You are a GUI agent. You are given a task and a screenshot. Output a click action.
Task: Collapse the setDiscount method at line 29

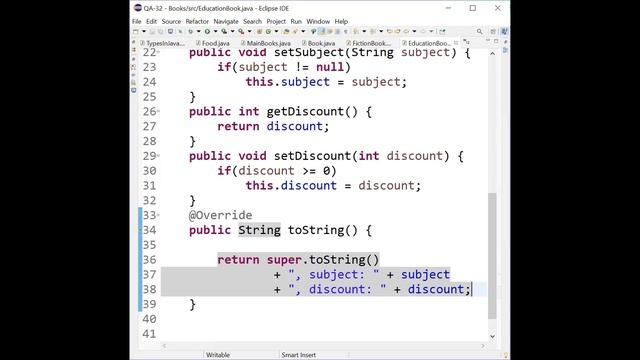pyautogui.click(x=158, y=156)
